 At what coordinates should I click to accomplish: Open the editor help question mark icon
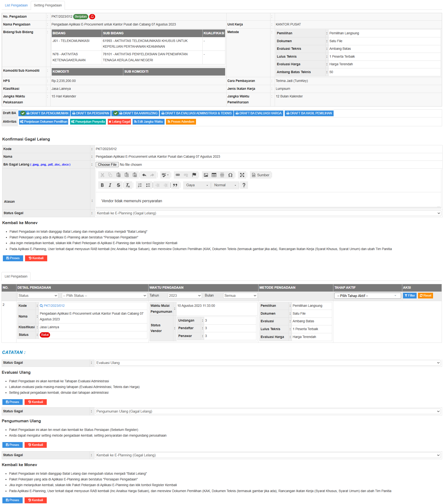tap(244, 185)
